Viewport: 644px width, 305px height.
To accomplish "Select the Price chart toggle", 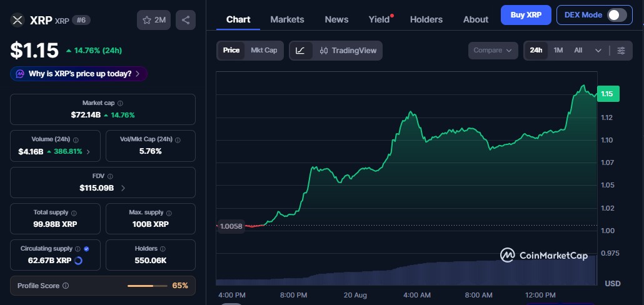I will (231, 51).
